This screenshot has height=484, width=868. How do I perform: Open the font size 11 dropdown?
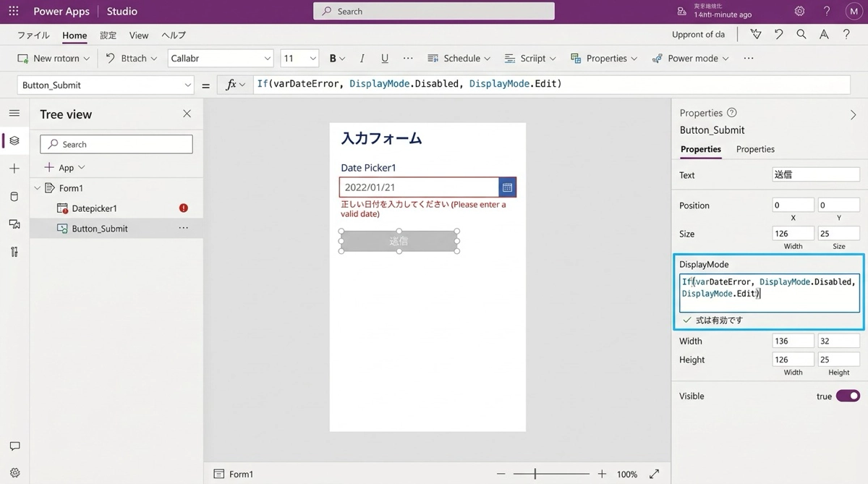tap(299, 59)
